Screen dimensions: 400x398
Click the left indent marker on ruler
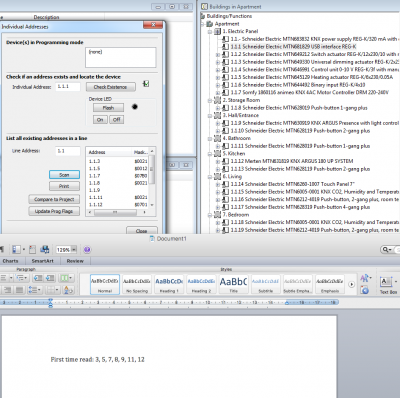click(x=50, y=302)
